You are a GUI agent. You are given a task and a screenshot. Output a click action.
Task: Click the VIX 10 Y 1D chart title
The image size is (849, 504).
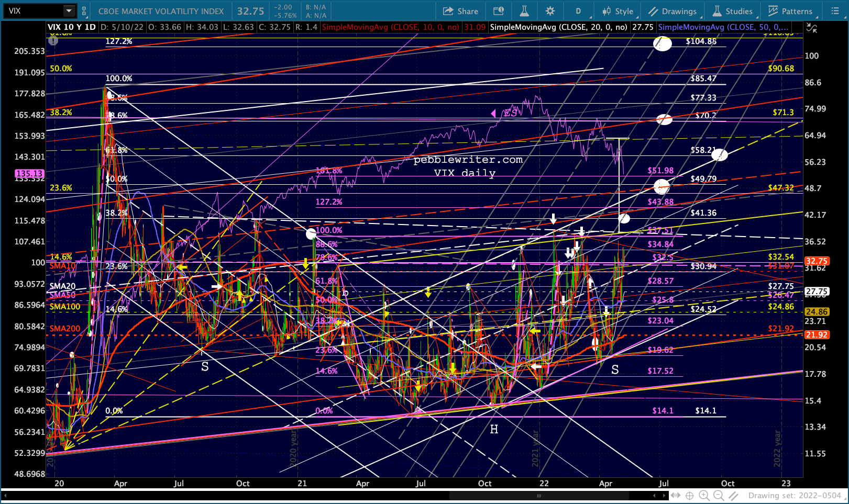point(72,27)
